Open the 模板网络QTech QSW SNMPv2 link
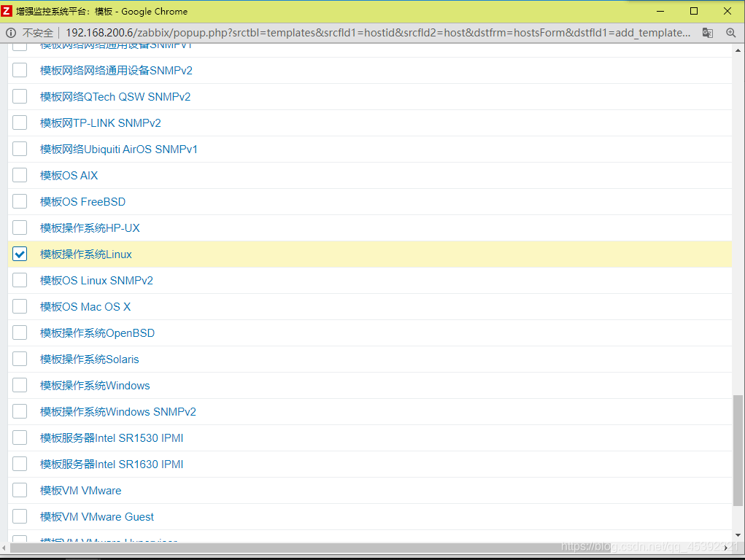 click(x=115, y=96)
